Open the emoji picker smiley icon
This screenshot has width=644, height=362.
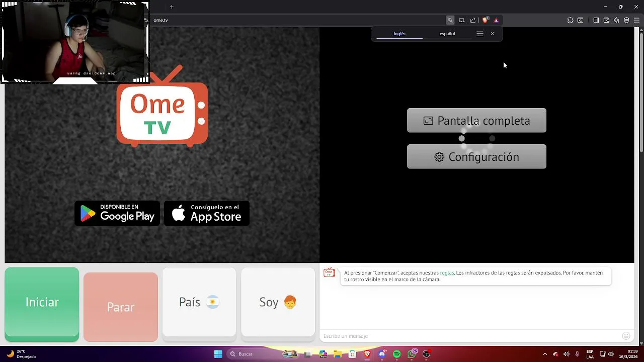(626, 336)
